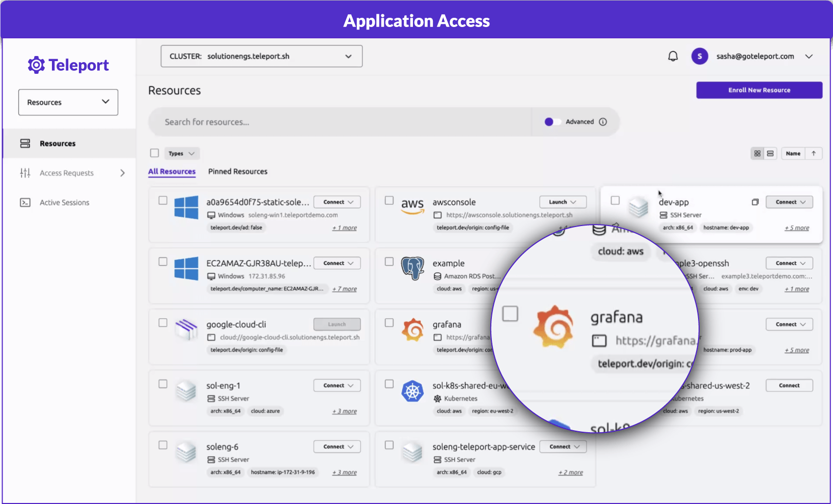This screenshot has width=833, height=504.
Task: Click the PostgreSQL elephant icon for example
Action: click(412, 268)
